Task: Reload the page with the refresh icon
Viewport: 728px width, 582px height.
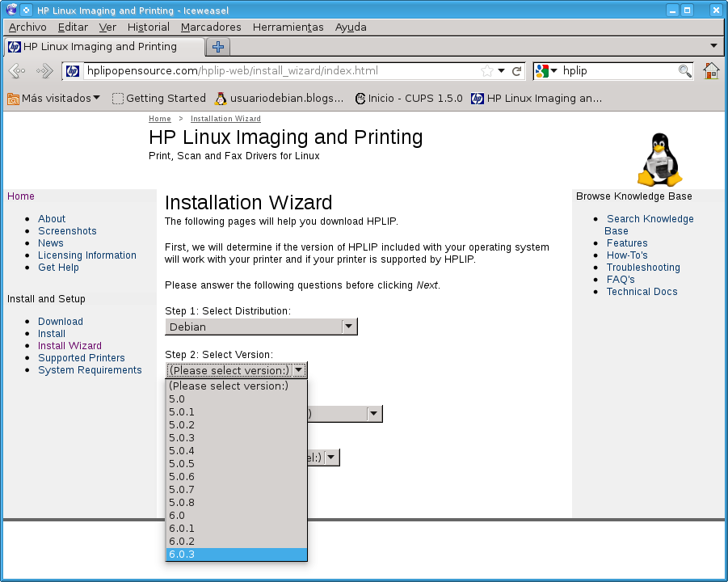Action: pyautogui.click(x=516, y=71)
